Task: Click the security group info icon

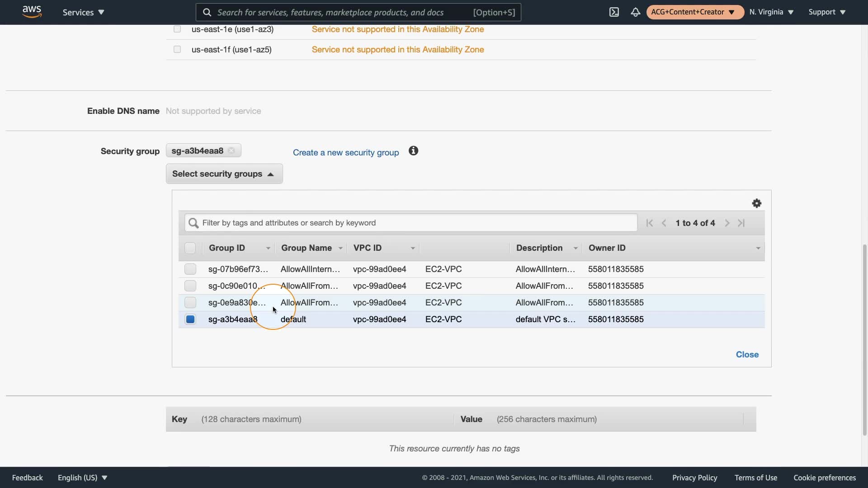Action: coord(413,151)
